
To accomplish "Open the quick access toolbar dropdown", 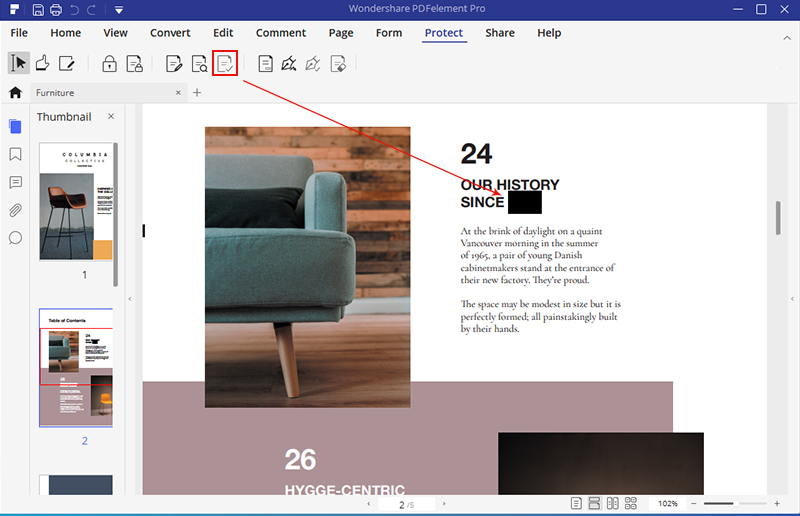I will (x=118, y=10).
